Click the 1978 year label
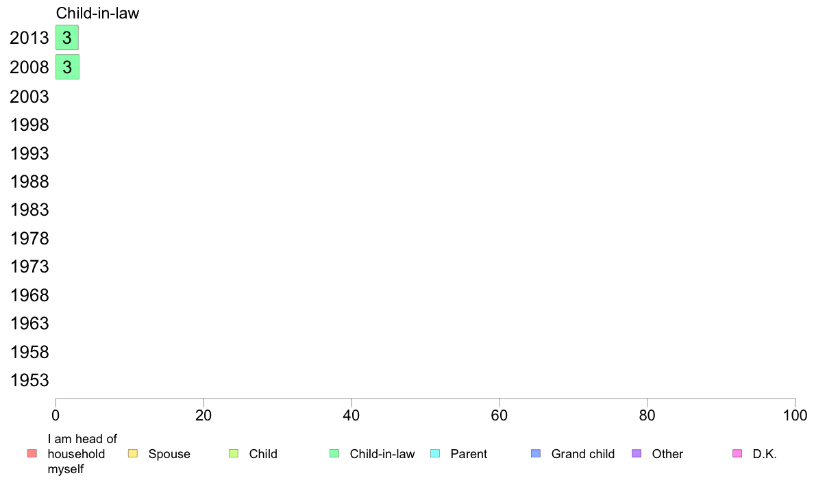 [x=29, y=239]
